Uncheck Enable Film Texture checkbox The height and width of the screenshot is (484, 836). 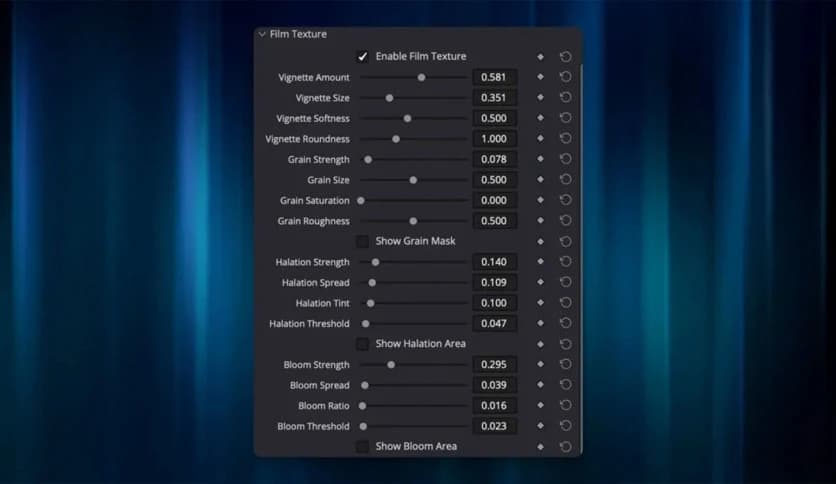[363, 57]
